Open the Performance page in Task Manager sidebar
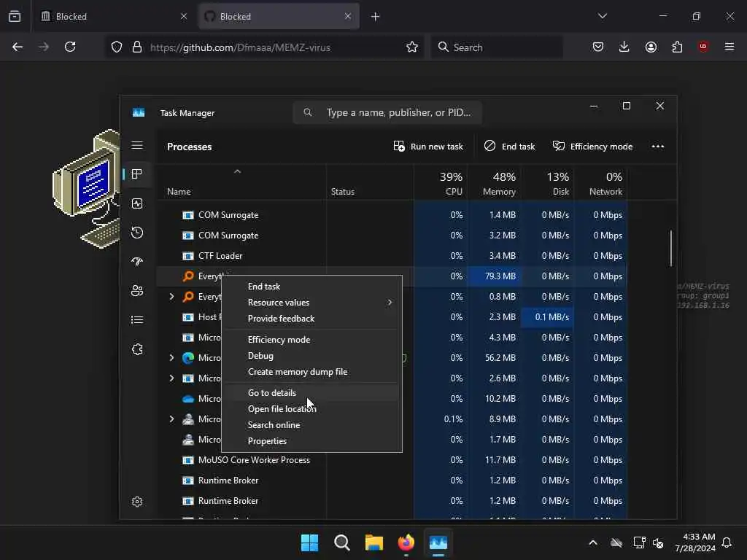This screenshot has width=747, height=560. 137,204
